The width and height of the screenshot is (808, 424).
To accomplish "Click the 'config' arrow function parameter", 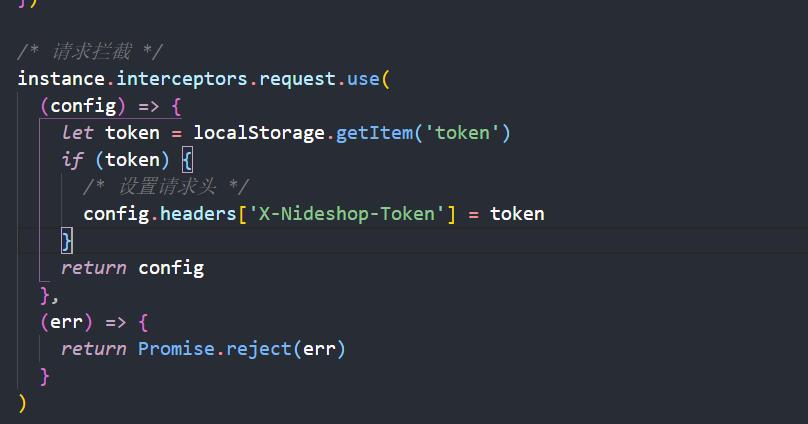I will click(83, 106).
